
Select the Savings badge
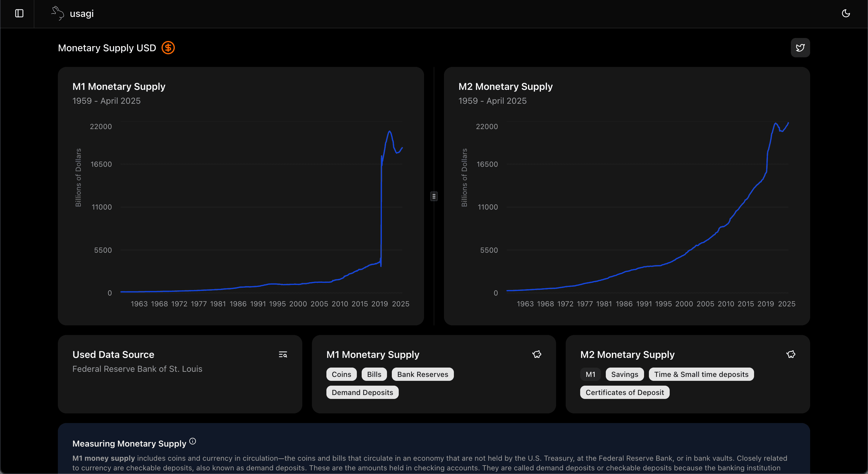624,374
